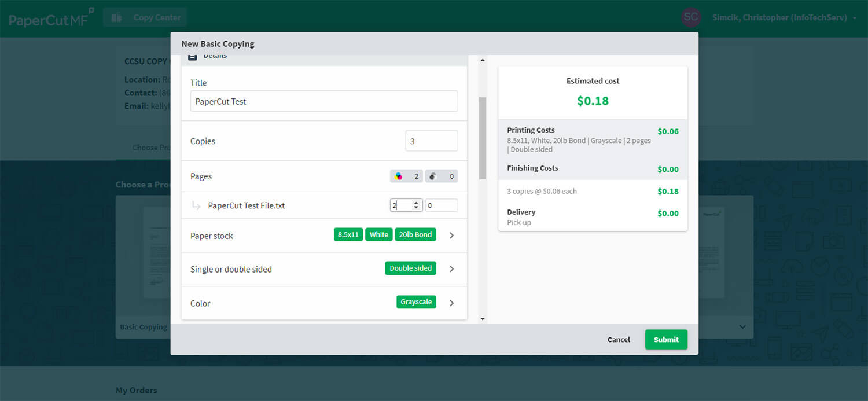This screenshot has width=868, height=401.
Task: Click the Finishing Costs line
Action: pyautogui.click(x=593, y=168)
